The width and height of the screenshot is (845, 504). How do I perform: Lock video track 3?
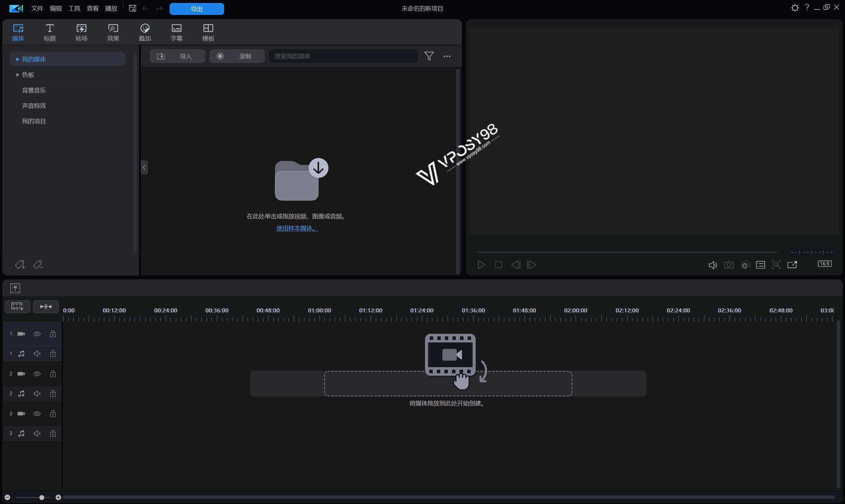pos(53,413)
